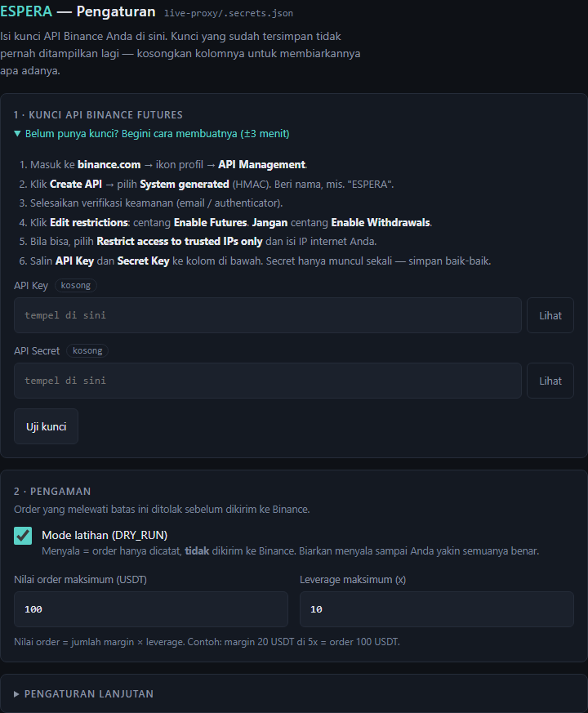Image resolution: width=588 pixels, height=713 pixels.
Task: Click 'Edit restrictions' text in step 4
Action: tap(89, 222)
